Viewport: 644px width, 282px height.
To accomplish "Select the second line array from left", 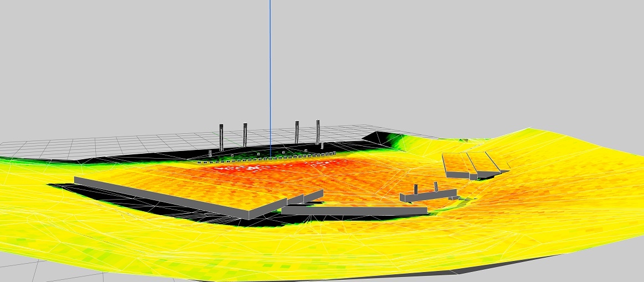I will [x=245, y=134].
